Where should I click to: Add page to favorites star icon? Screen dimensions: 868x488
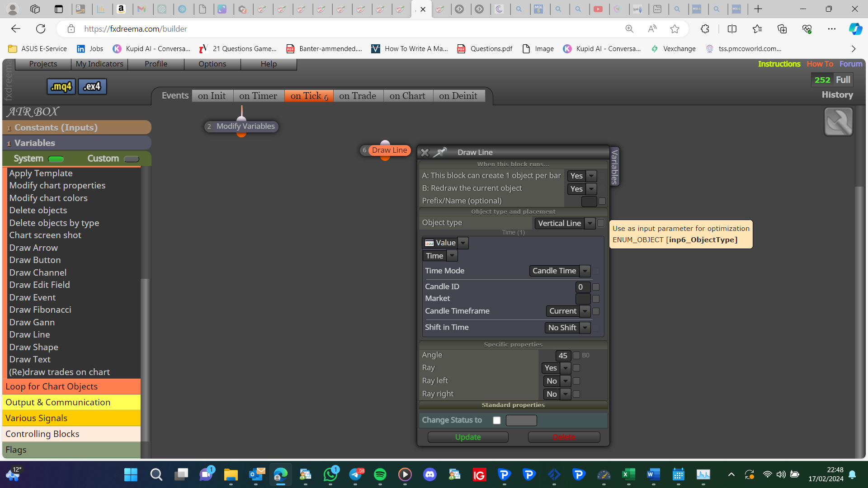pyautogui.click(x=675, y=29)
